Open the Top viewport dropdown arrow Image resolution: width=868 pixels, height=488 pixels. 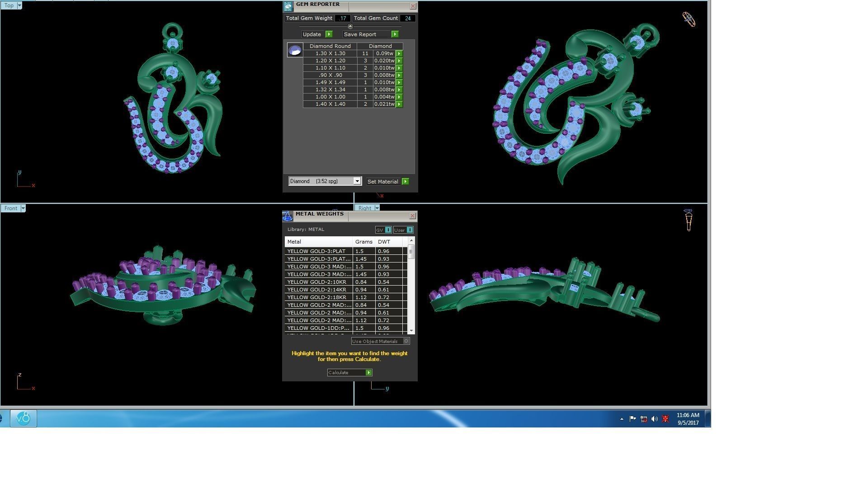[x=19, y=5]
